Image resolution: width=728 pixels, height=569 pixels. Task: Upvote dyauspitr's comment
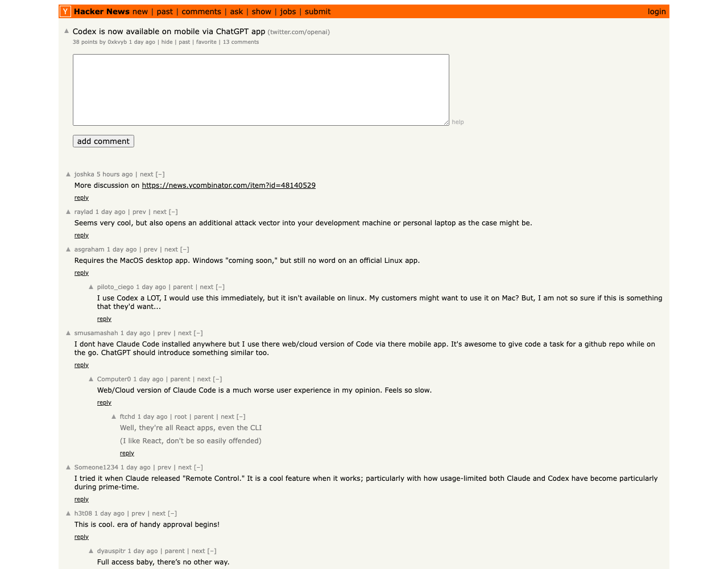click(x=91, y=551)
